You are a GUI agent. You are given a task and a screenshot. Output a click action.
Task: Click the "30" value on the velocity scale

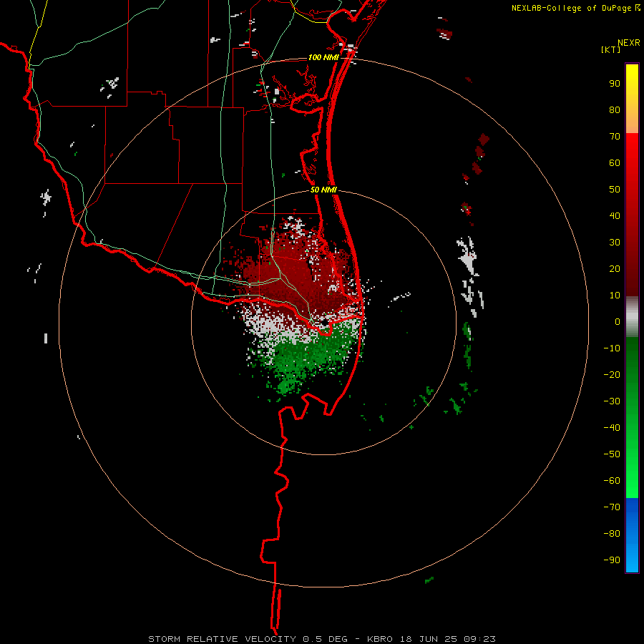click(x=615, y=243)
